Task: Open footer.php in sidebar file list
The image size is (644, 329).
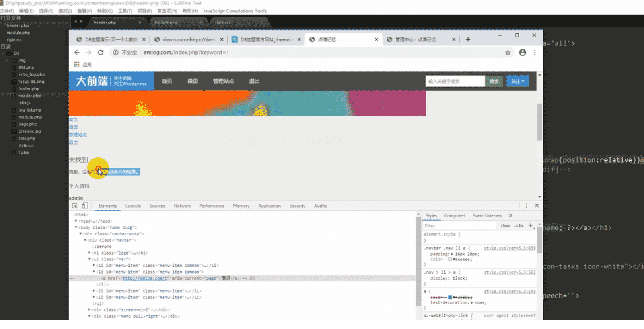Action: [29, 89]
